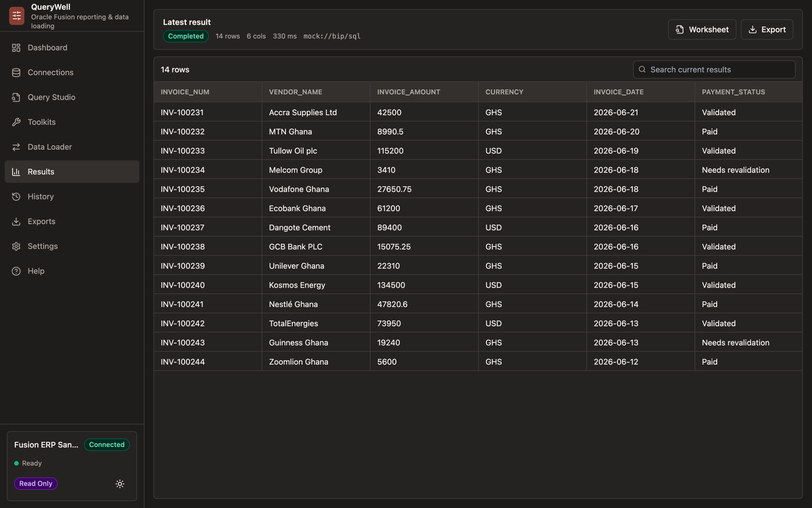Click the Settings gear icon
This screenshot has width=812, height=508.
coord(16,246)
